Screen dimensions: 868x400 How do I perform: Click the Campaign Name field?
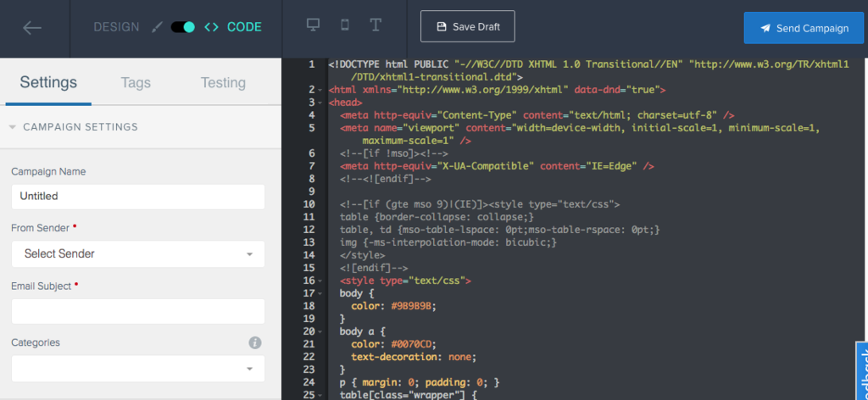[138, 197]
